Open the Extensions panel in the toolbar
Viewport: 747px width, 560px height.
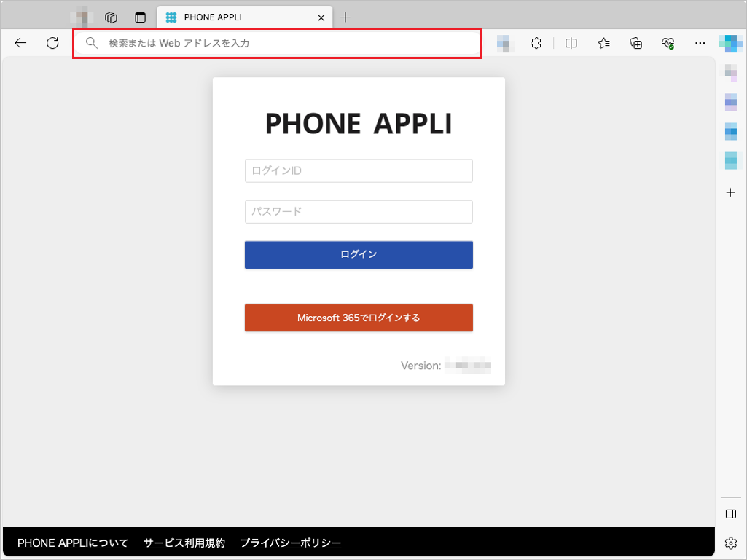(x=536, y=43)
